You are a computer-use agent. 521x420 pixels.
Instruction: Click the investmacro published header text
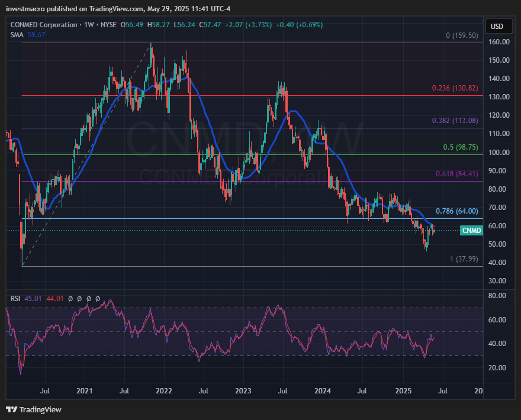[118, 9]
